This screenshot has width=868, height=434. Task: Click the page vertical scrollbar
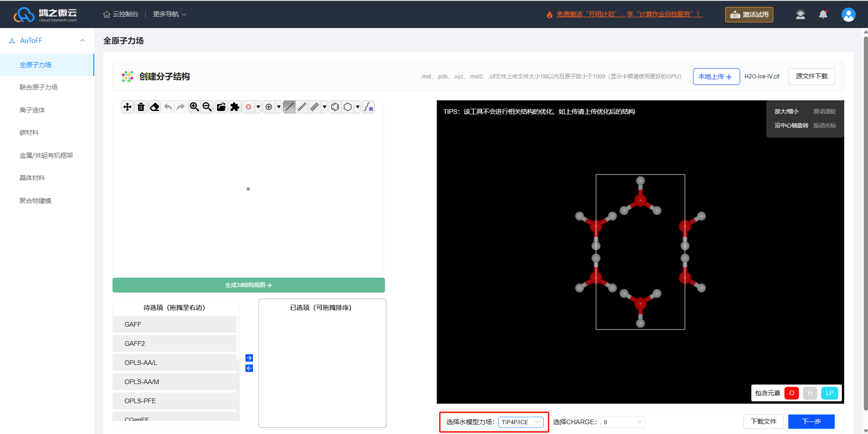tap(865, 224)
